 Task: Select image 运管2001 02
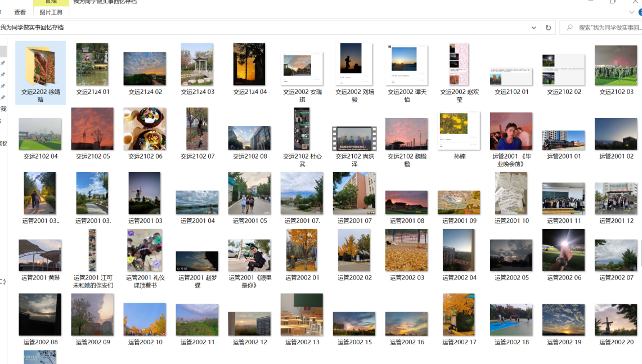pos(616,134)
